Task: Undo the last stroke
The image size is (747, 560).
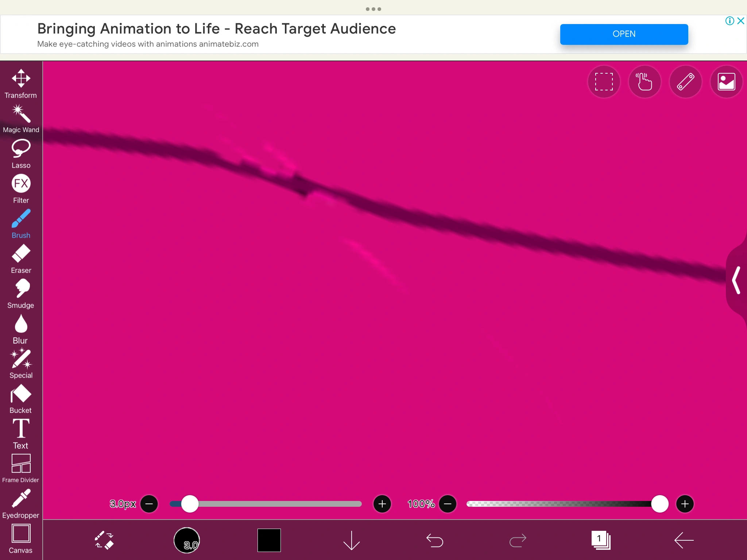Action: point(434,540)
